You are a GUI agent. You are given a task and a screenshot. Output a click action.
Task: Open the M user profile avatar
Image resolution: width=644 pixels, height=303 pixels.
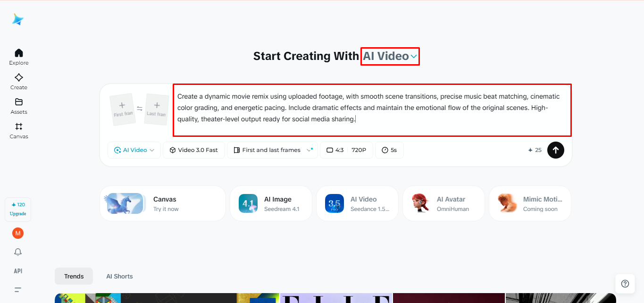pos(18,233)
